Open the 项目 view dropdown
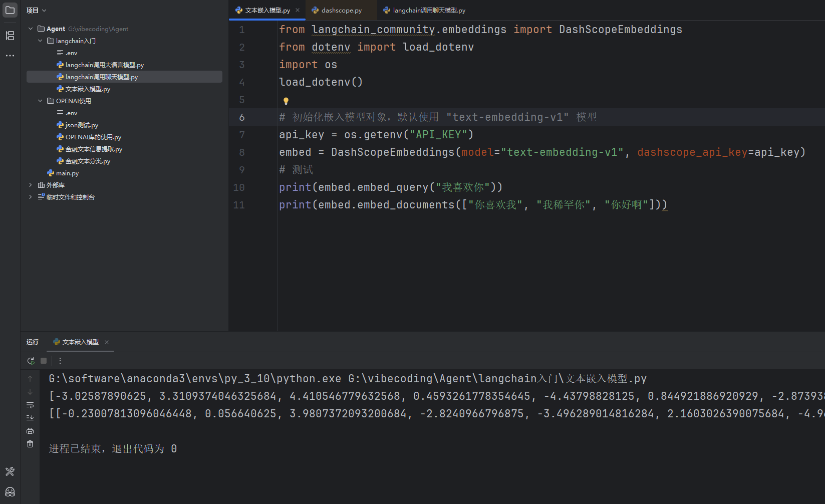The image size is (825, 504). 37,10
